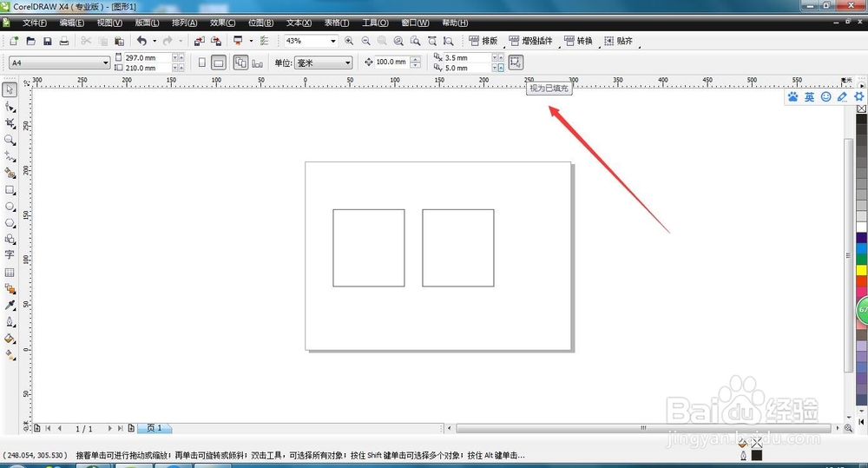Expand the undo history arrow
The height and width of the screenshot is (468, 868).
(155, 41)
